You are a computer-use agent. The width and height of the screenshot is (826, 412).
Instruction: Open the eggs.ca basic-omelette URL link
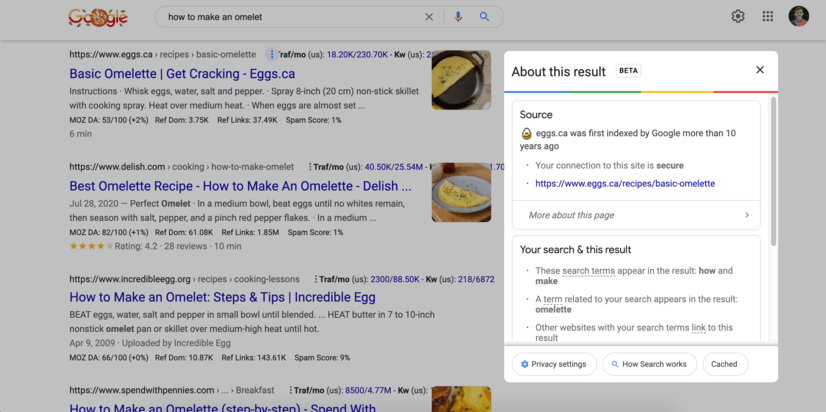coord(625,184)
